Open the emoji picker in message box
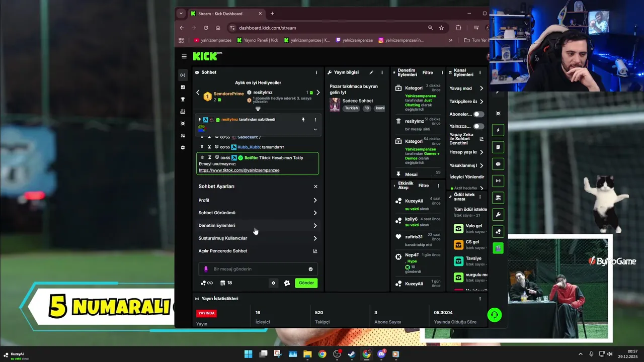The width and height of the screenshot is (644, 362). point(310,269)
